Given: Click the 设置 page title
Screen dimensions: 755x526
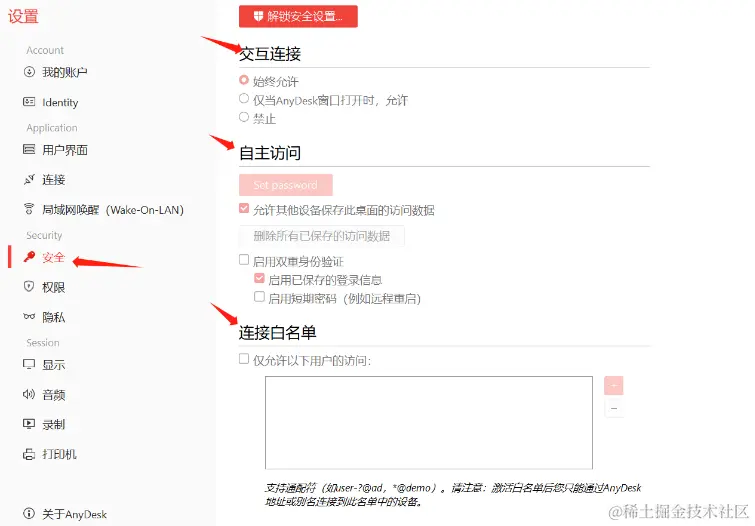Looking at the screenshot, I should [23, 16].
